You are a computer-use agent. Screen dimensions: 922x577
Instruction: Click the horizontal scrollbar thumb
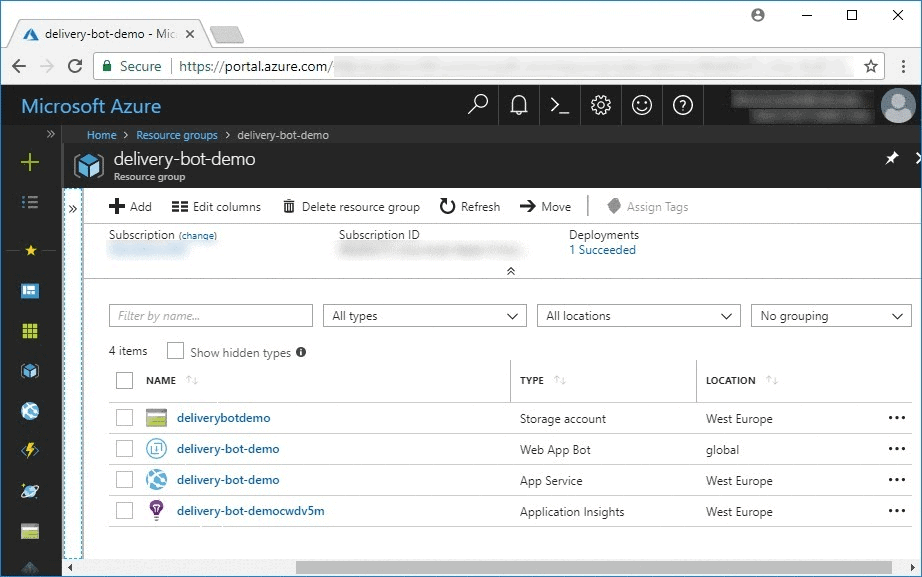(x=594, y=568)
